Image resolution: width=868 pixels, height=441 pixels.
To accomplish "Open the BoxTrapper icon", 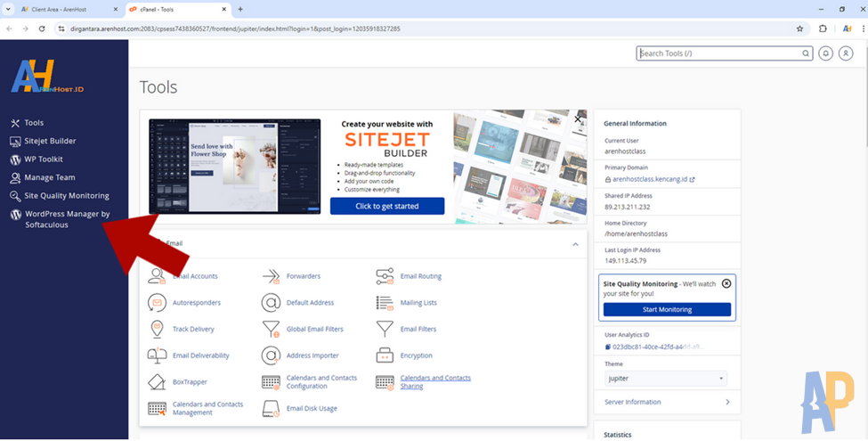I will tap(158, 382).
